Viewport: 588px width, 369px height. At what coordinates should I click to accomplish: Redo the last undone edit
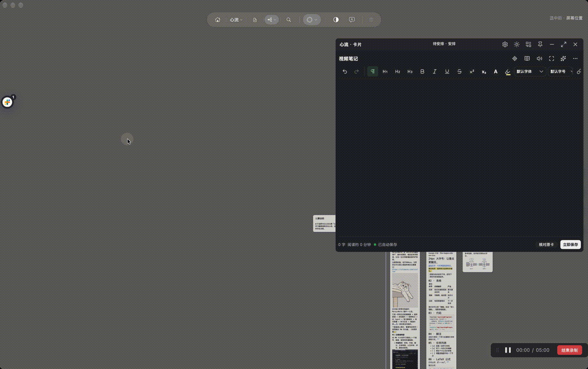[357, 72]
